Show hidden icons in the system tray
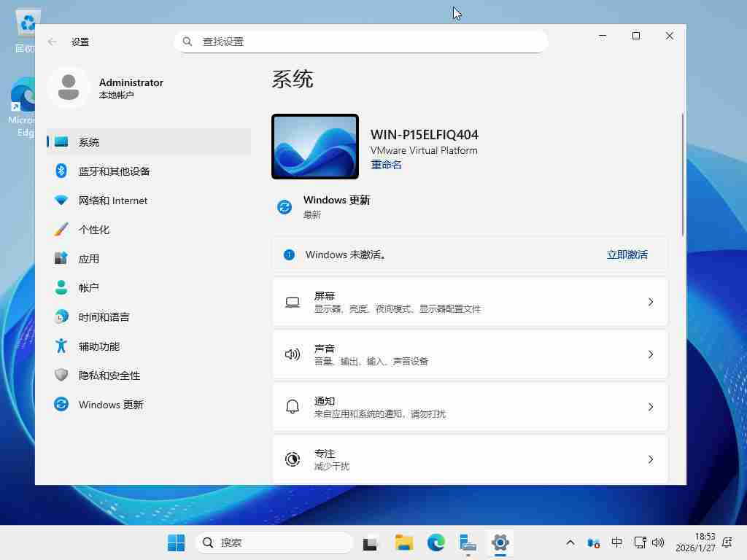 tap(570, 542)
